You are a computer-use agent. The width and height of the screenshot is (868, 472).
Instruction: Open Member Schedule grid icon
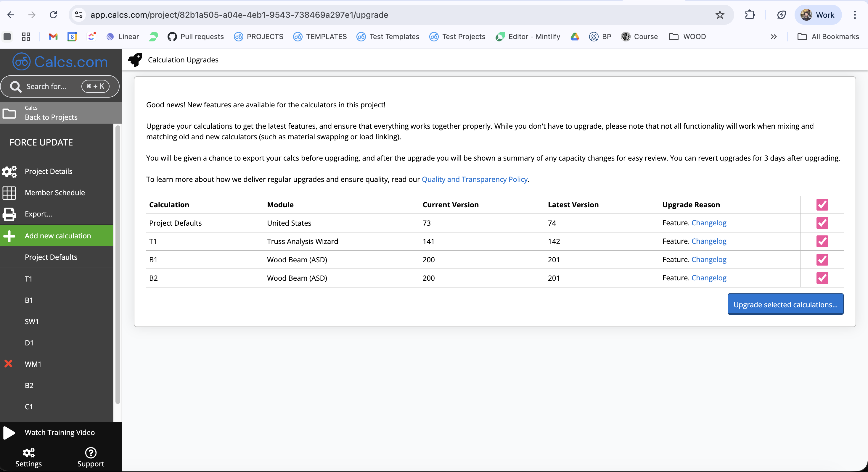click(x=9, y=193)
